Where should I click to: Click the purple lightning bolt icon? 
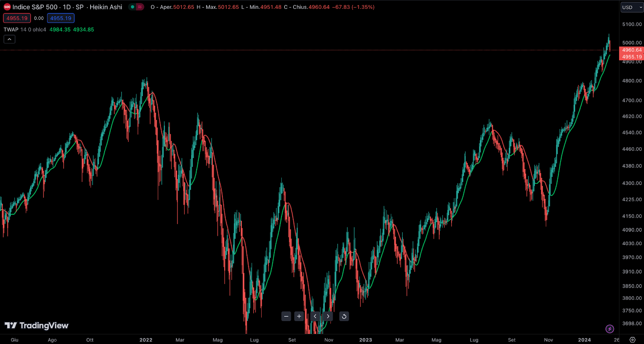[x=610, y=329]
